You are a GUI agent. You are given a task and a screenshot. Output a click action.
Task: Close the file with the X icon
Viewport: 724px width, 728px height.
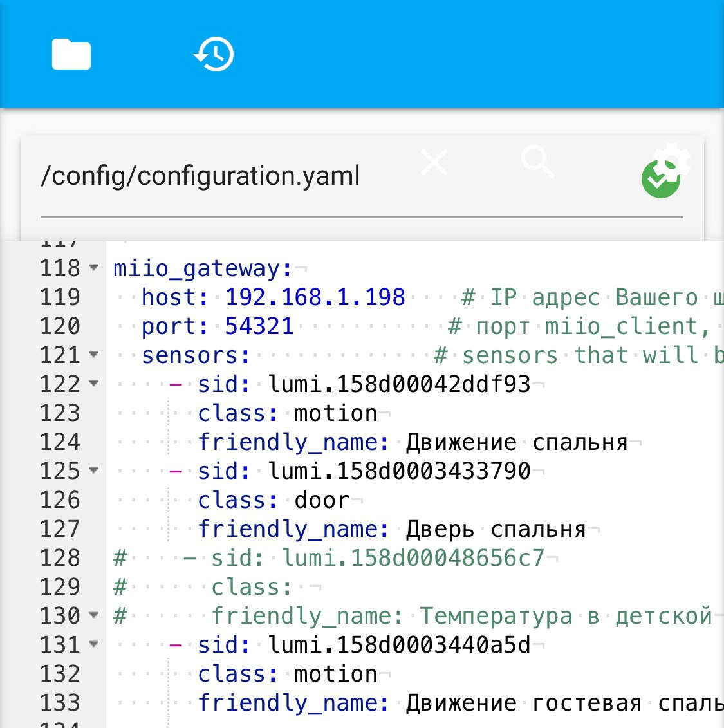pos(434,162)
